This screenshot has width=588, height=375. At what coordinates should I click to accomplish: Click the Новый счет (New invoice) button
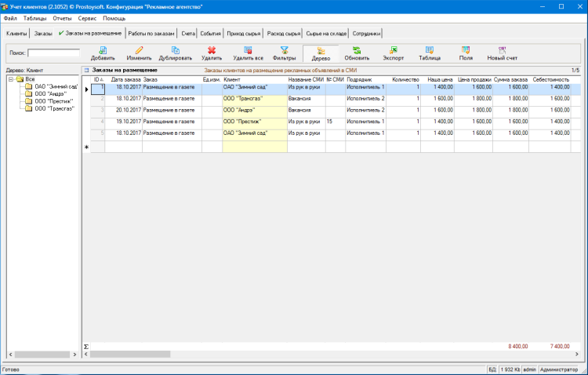502,53
